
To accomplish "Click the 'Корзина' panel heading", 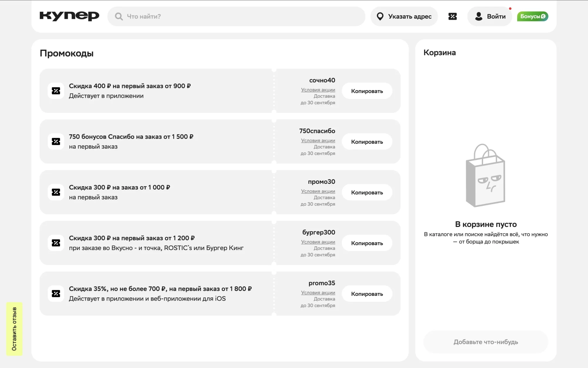I will pyautogui.click(x=440, y=53).
